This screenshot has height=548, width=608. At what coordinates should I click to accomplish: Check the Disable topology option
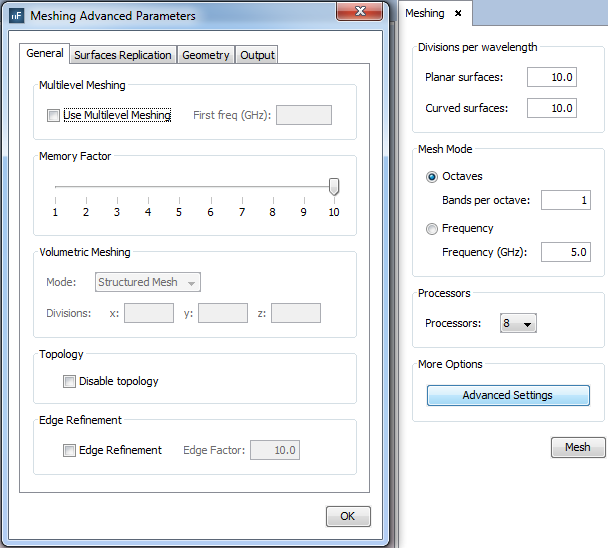click(70, 381)
